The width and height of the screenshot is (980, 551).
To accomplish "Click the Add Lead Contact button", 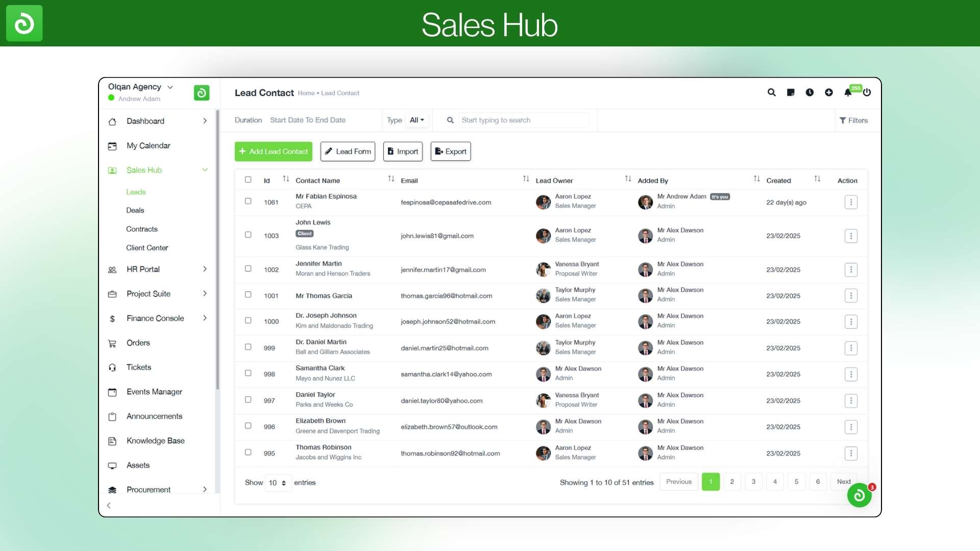I will click(273, 151).
